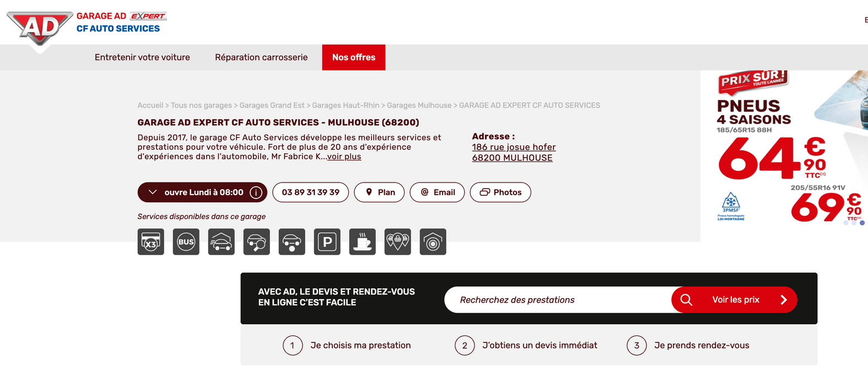Click the Recherchez des prestations search field

(558, 299)
